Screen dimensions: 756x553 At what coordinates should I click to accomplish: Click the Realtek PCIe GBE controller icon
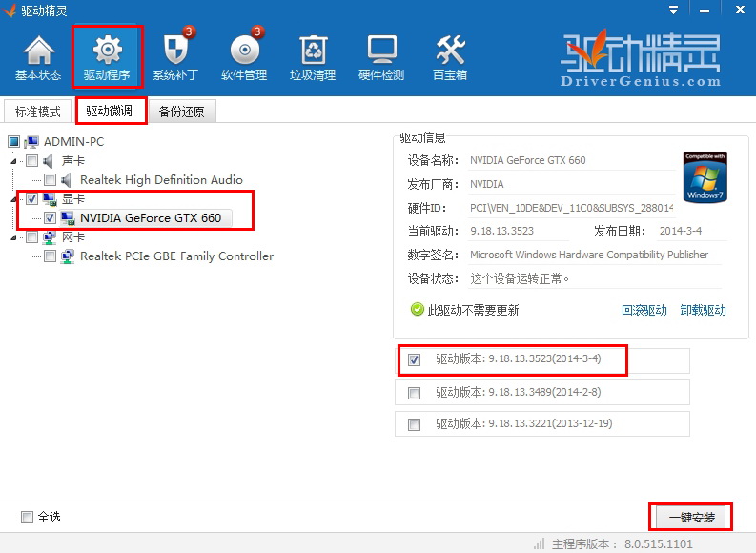pyautogui.click(x=68, y=256)
